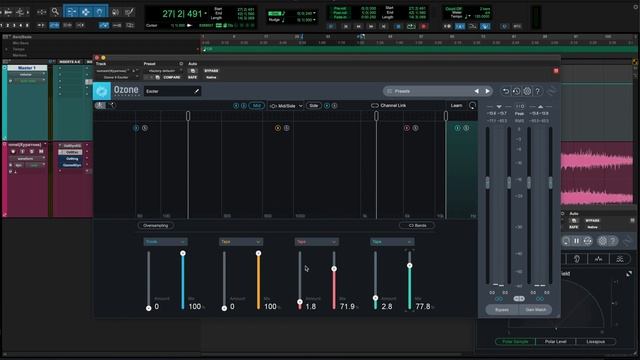Toggle Gain Match under Ozone meters
The image size is (640, 360).
(x=535, y=310)
